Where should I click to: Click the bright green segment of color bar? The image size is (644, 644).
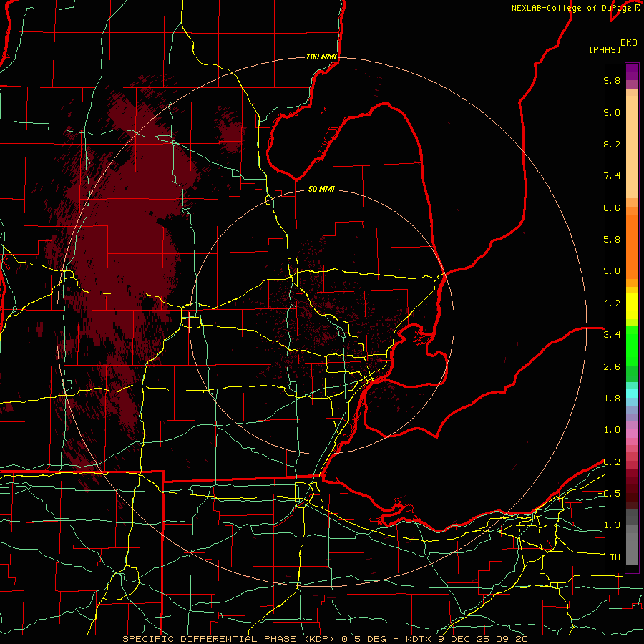(x=632, y=346)
